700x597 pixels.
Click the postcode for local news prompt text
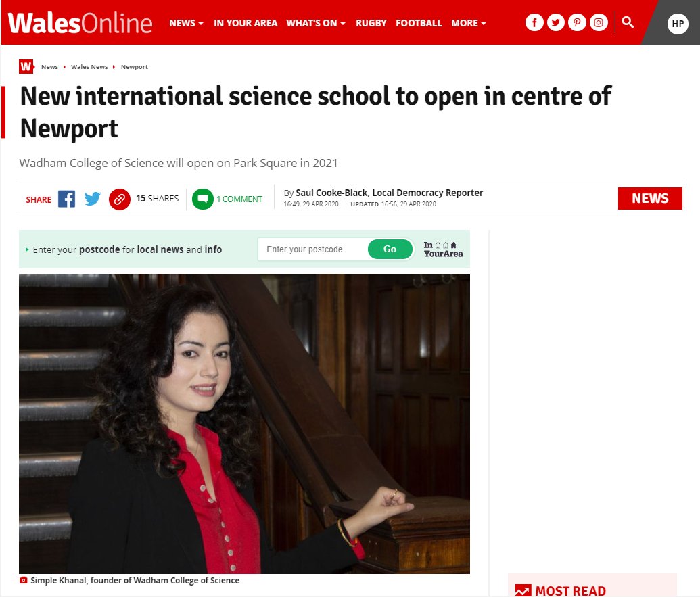pos(127,249)
